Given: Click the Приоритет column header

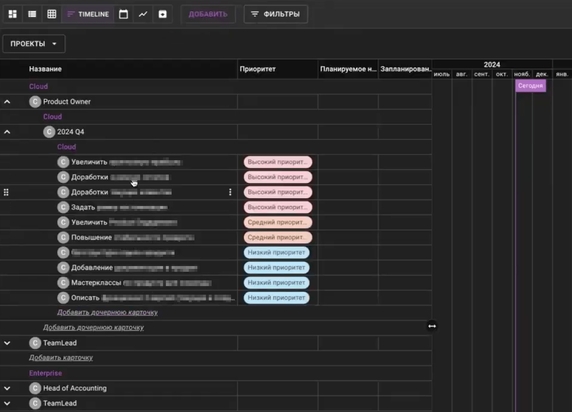Looking at the screenshot, I should pos(258,69).
